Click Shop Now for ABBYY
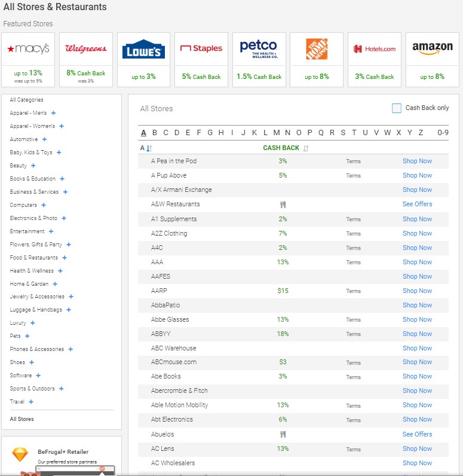This screenshot has height=476, width=463. coord(417,334)
